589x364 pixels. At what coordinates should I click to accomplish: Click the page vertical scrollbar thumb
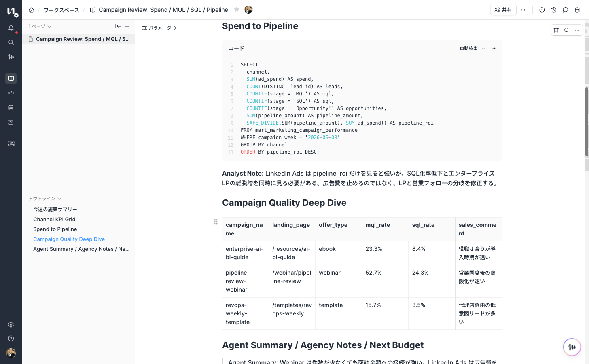click(586, 121)
